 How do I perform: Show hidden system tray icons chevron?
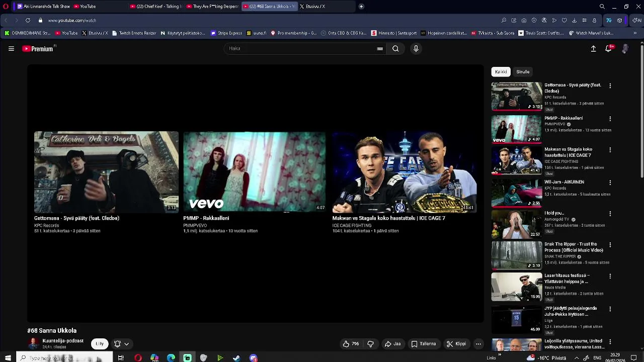point(577,358)
